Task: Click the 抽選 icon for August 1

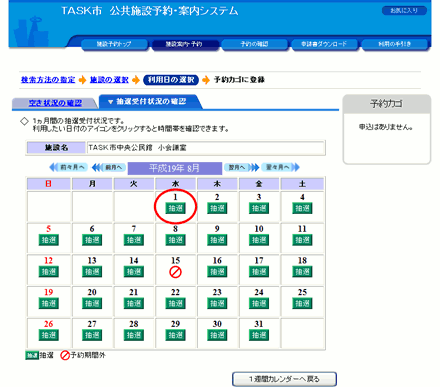Action: [x=175, y=208]
